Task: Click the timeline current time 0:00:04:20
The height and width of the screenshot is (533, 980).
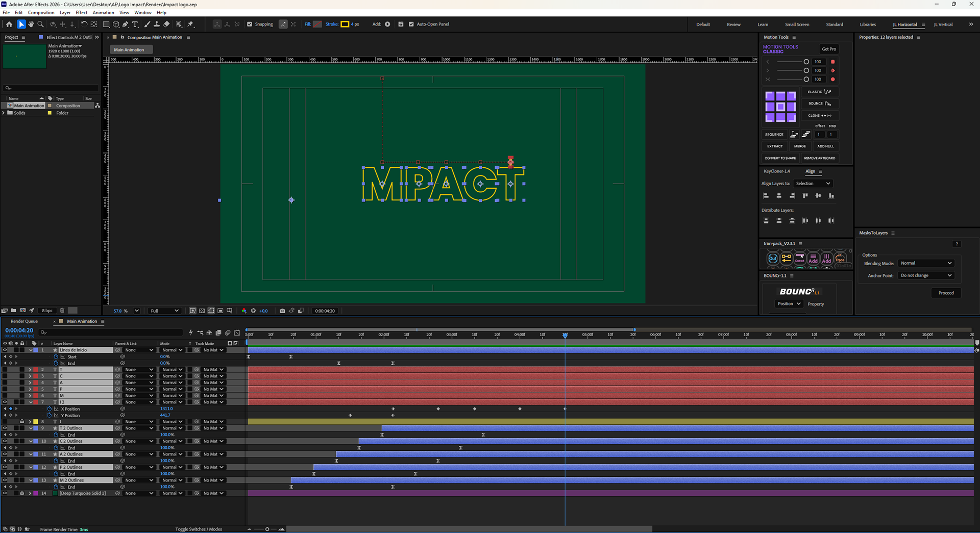Action: coord(19,331)
